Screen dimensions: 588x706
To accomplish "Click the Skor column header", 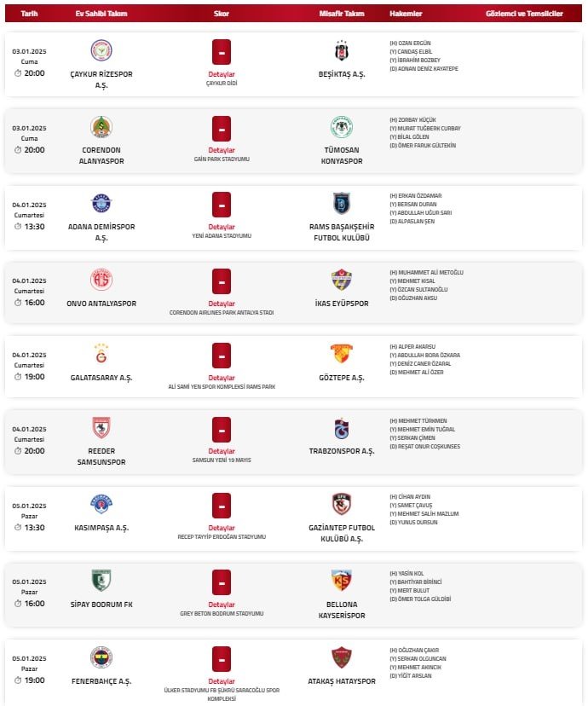I will (x=222, y=14).
